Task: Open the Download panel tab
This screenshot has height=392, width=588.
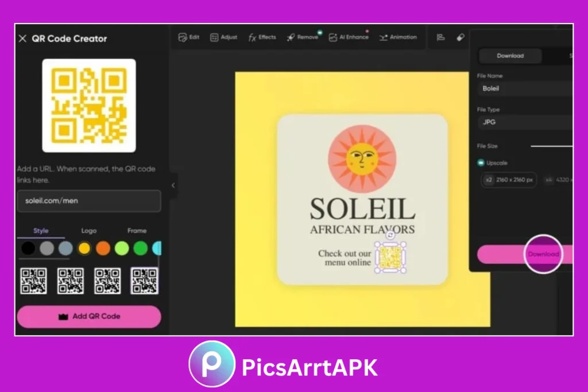Action: pyautogui.click(x=510, y=56)
